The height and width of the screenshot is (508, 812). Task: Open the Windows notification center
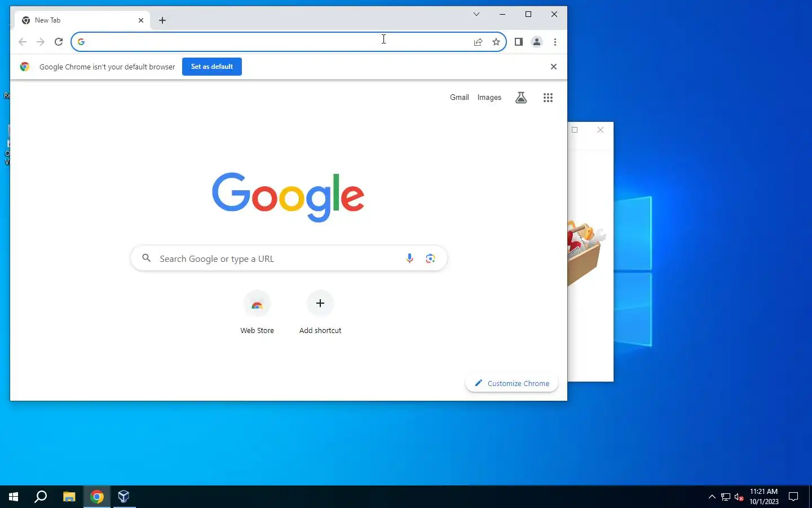coord(793,497)
